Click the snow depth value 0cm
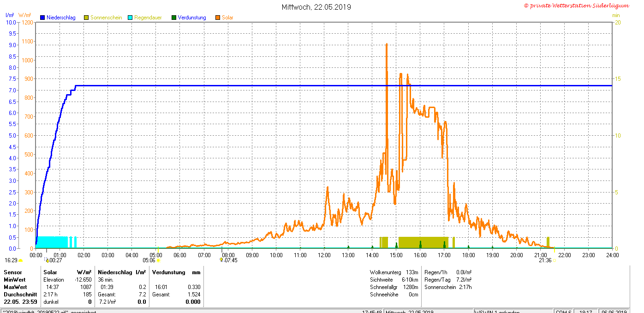Screen dimensions: 644x313 tap(413, 295)
